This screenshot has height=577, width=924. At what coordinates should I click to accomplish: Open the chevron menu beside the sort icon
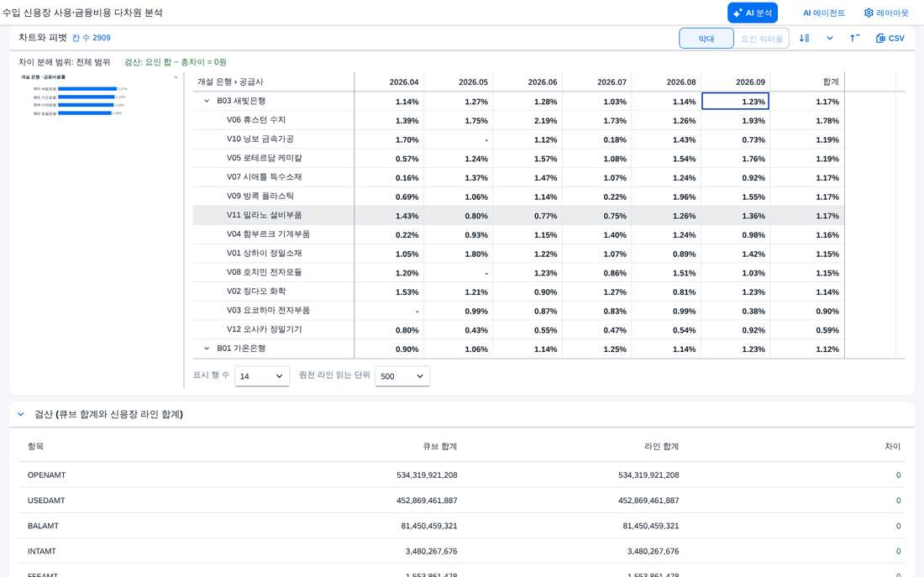tap(830, 39)
